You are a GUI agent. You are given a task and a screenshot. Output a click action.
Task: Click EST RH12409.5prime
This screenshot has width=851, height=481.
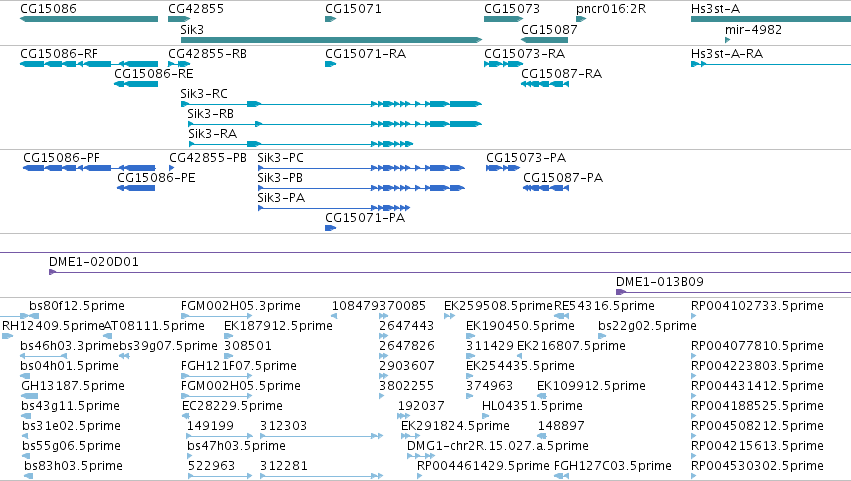(x=53, y=326)
